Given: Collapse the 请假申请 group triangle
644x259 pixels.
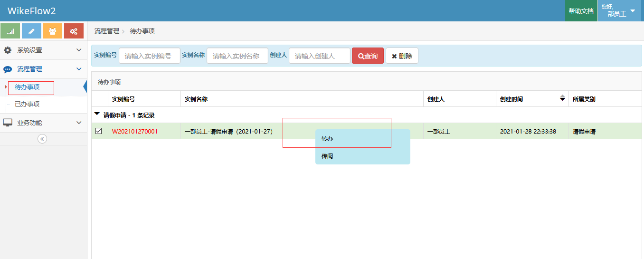Looking at the screenshot, I should [x=97, y=114].
